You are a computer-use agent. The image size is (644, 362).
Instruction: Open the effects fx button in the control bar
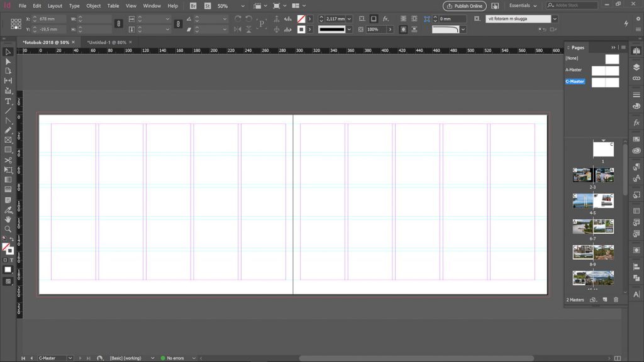coord(386,19)
